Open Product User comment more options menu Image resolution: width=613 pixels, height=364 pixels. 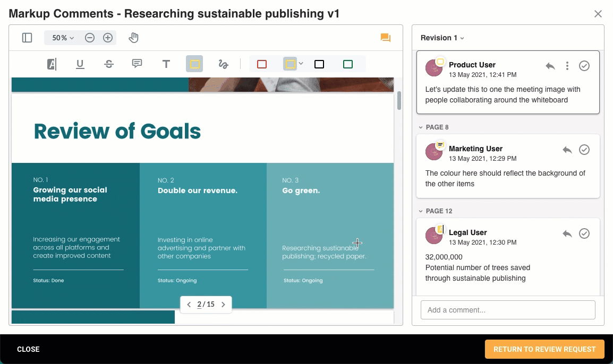567,66
